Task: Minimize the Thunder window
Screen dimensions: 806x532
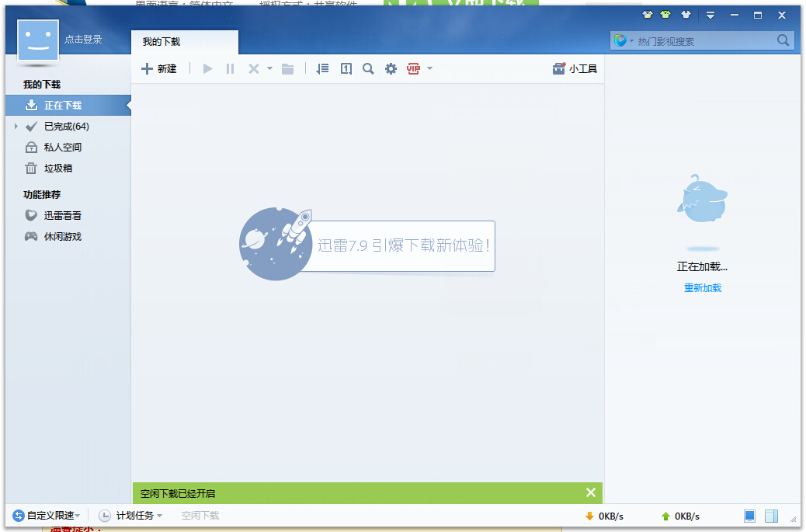Action: pyautogui.click(x=735, y=16)
